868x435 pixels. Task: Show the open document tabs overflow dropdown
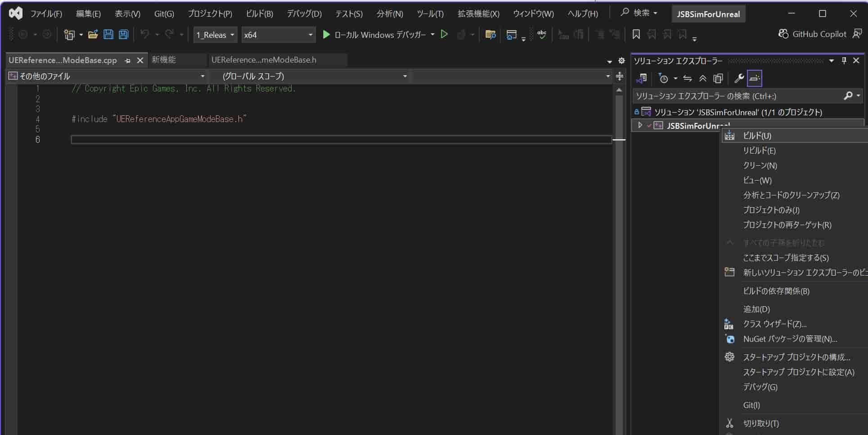click(610, 61)
